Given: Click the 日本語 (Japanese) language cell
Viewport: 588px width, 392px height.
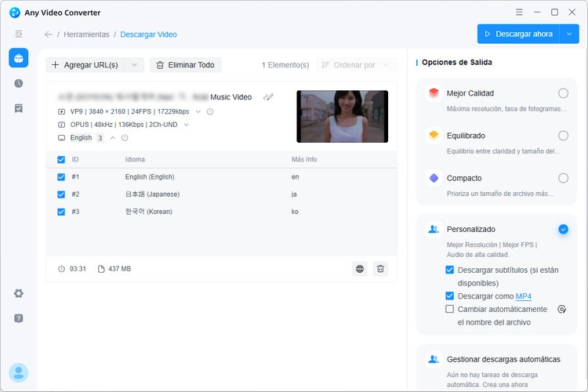Looking at the screenshot, I should [x=152, y=194].
